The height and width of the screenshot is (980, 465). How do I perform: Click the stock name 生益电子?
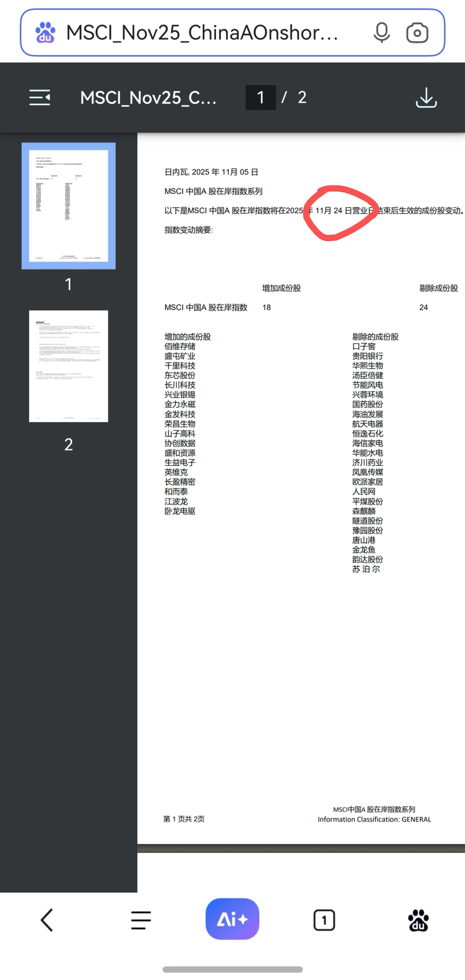click(180, 463)
